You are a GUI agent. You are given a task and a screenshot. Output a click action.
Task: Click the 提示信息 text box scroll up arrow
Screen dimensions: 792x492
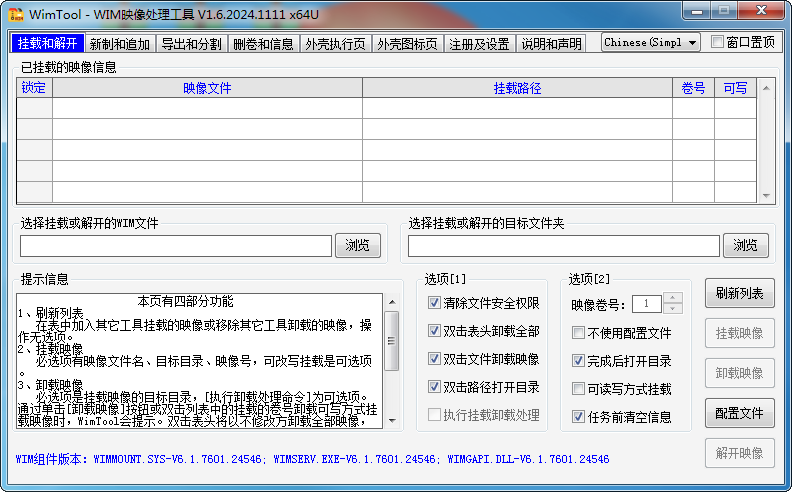[392, 302]
